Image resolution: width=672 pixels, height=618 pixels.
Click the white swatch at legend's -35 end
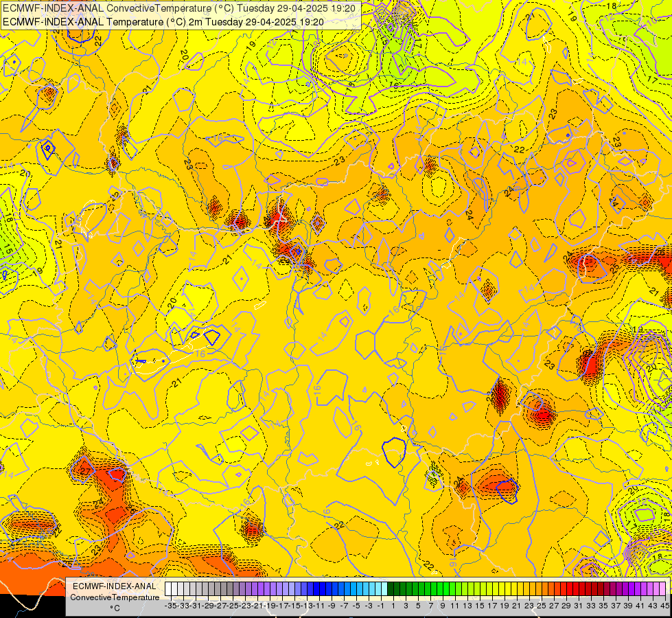(168, 588)
